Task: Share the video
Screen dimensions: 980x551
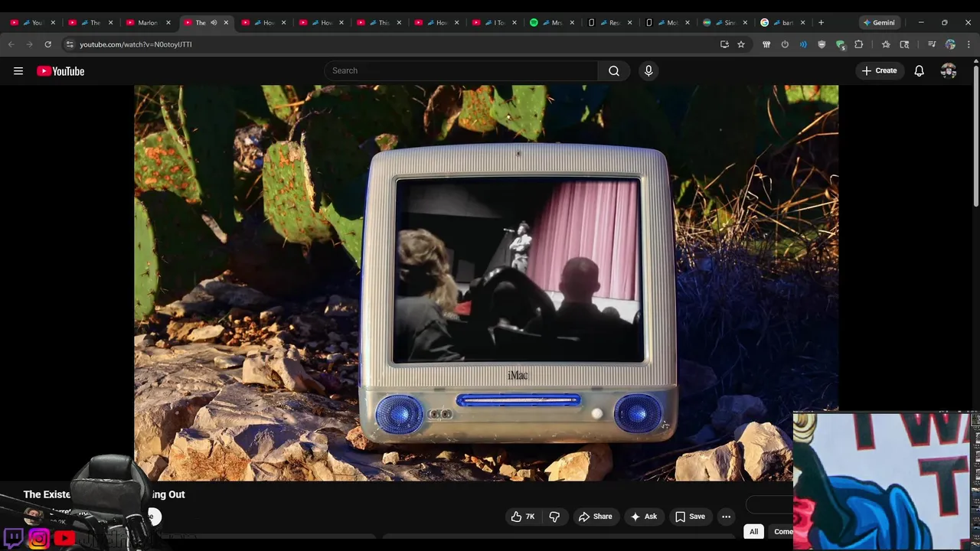Action: tap(595, 517)
